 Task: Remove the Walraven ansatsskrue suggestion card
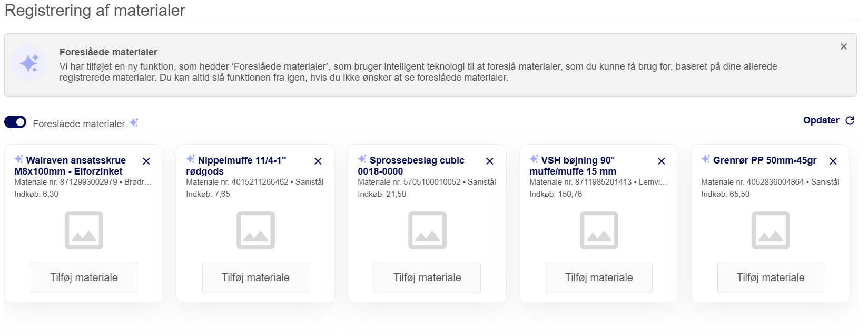coord(146,161)
